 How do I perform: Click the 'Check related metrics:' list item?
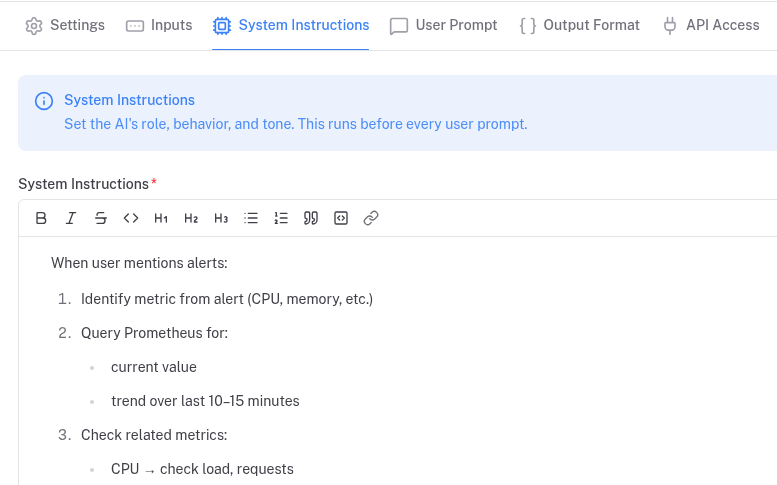(x=154, y=435)
